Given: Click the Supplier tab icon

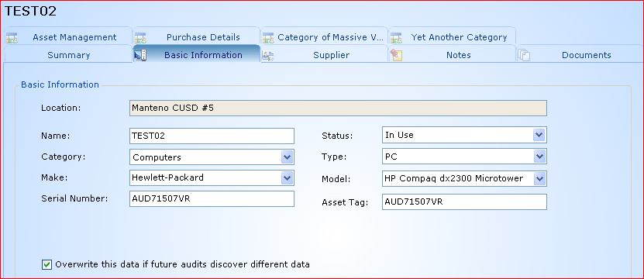Looking at the screenshot, I should tap(268, 56).
